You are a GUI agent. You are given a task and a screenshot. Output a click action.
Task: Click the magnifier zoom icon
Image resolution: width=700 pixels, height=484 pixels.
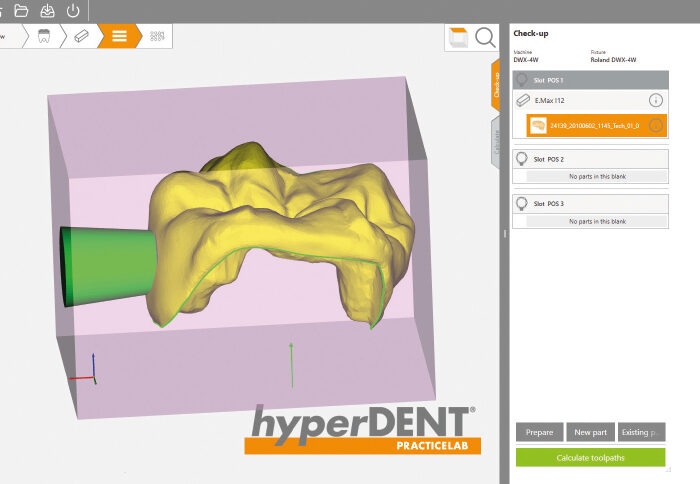coord(485,37)
